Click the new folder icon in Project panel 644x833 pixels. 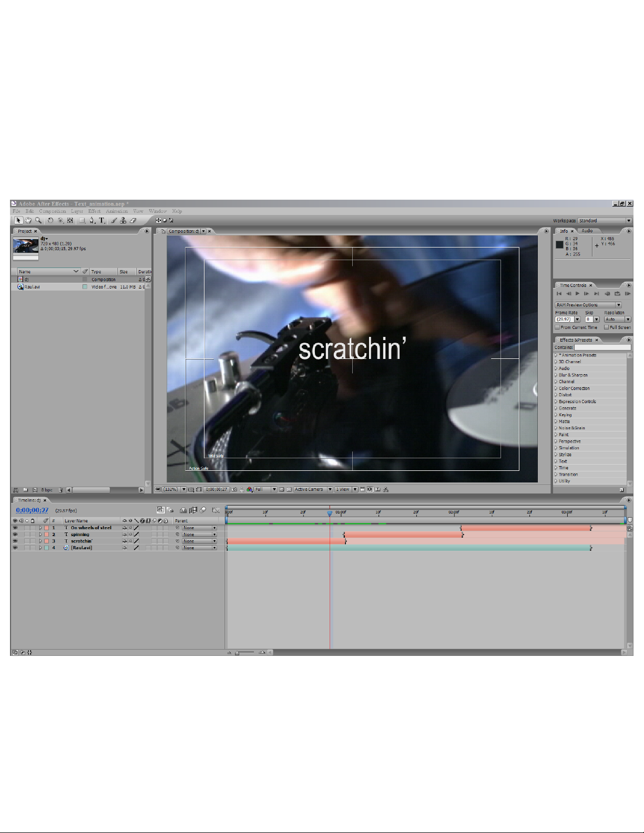click(25, 490)
